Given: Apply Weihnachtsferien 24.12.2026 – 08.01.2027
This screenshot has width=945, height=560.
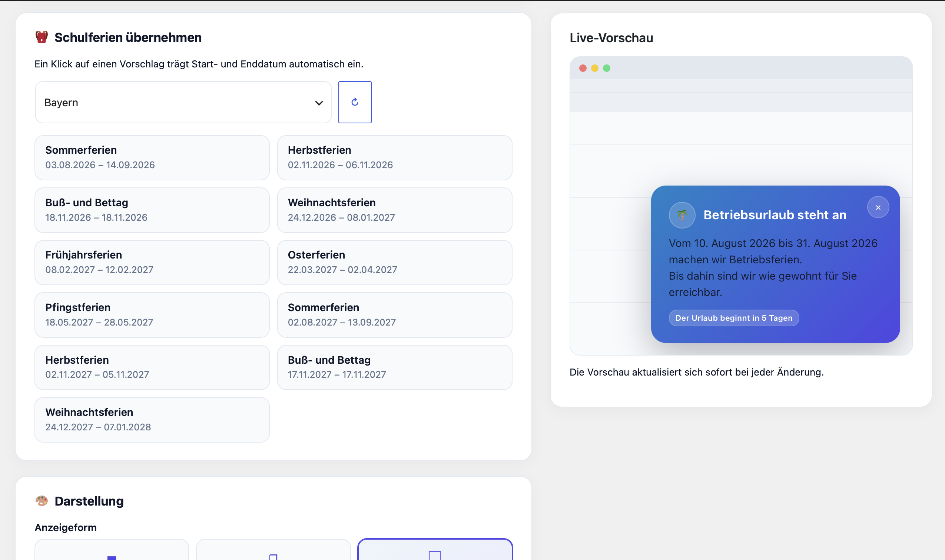Looking at the screenshot, I should [395, 210].
